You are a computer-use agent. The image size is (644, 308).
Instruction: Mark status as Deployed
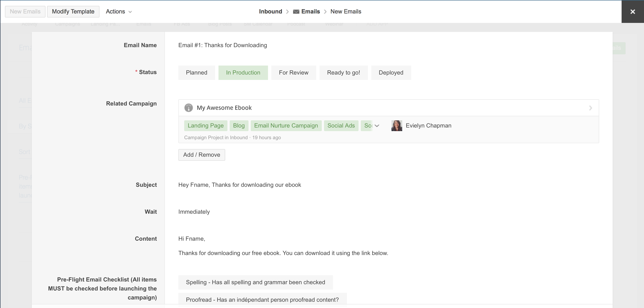[x=391, y=73]
